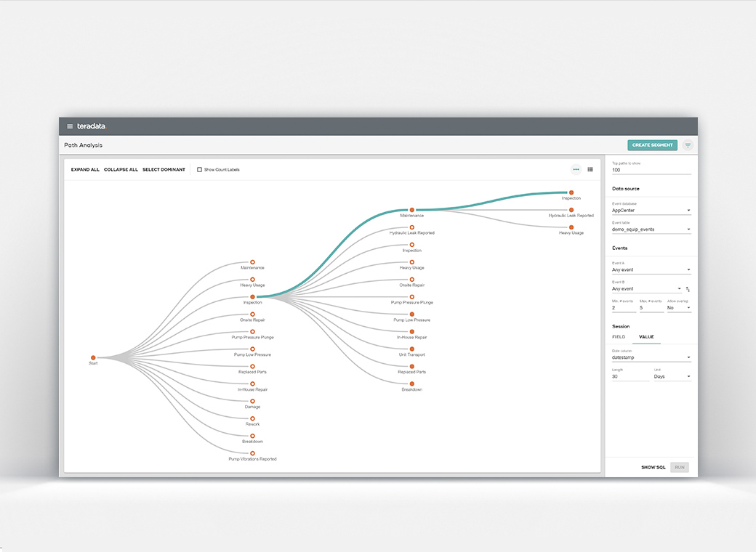Select the Inspection node at the path's end

click(x=571, y=192)
